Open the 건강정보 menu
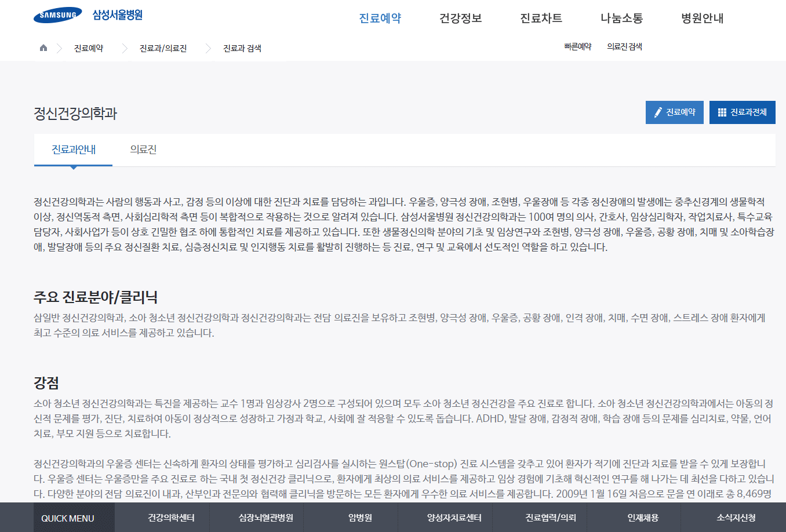786x532 pixels. [x=460, y=18]
